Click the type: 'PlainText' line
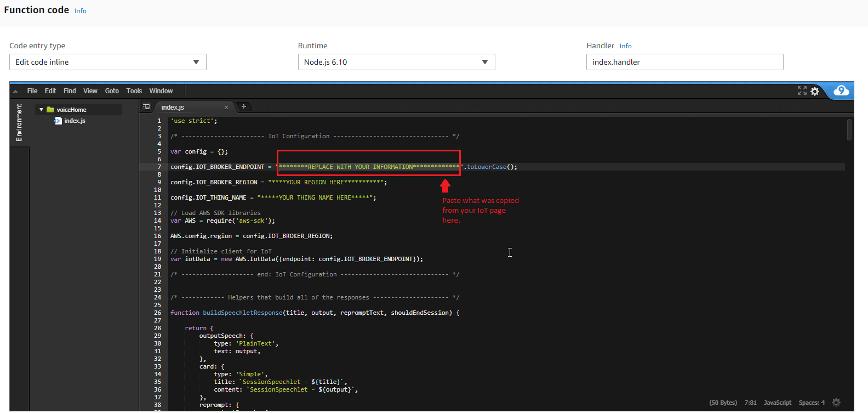This screenshot has height=413, width=868. [x=246, y=343]
